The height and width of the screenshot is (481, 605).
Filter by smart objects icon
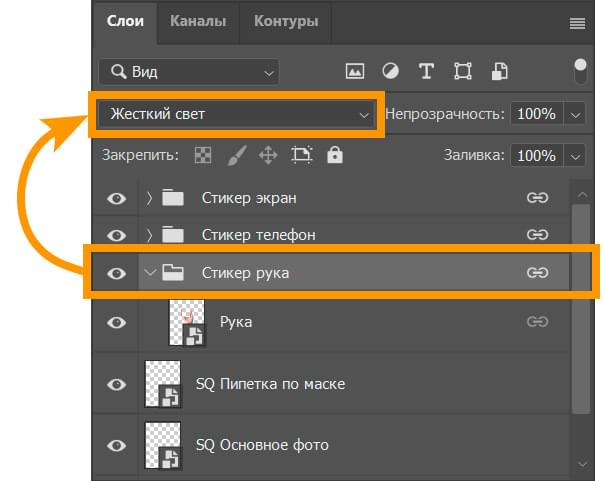coord(499,71)
